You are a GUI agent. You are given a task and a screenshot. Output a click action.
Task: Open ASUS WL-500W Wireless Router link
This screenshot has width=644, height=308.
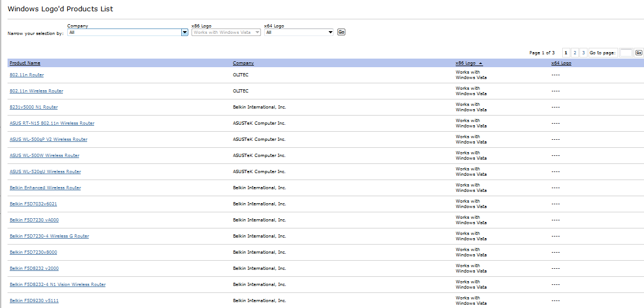pyautogui.click(x=44, y=155)
